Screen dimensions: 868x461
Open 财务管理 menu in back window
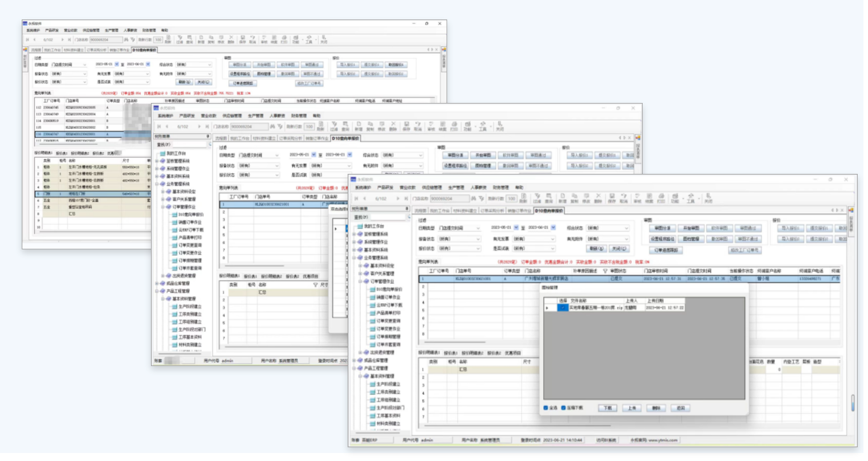[x=149, y=30]
